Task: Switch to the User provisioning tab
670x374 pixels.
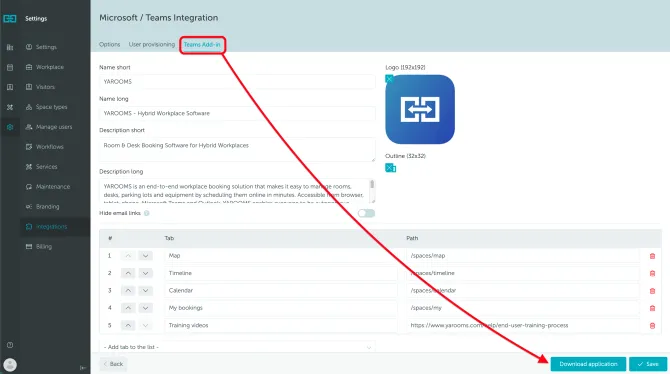Action: 152,44
